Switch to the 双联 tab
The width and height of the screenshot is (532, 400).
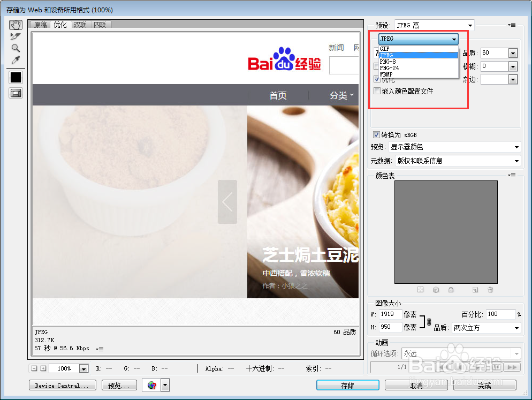[x=80, y=25]
